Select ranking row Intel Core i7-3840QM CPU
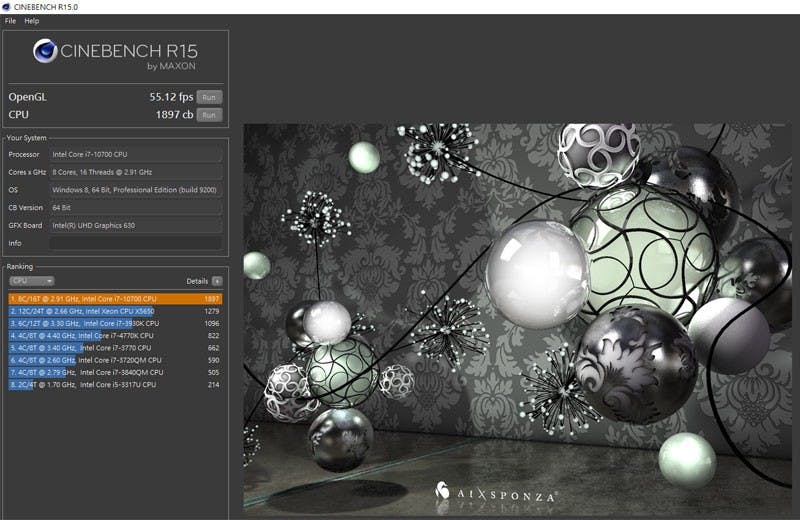 point(115,372)
